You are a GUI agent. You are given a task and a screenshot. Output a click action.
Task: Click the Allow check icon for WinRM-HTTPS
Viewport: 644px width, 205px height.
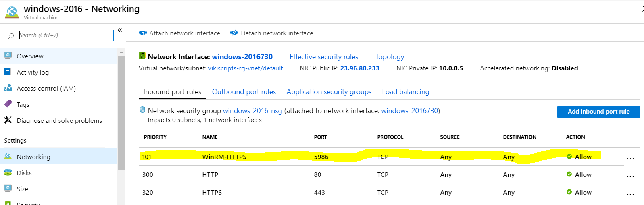pos(569,157)
